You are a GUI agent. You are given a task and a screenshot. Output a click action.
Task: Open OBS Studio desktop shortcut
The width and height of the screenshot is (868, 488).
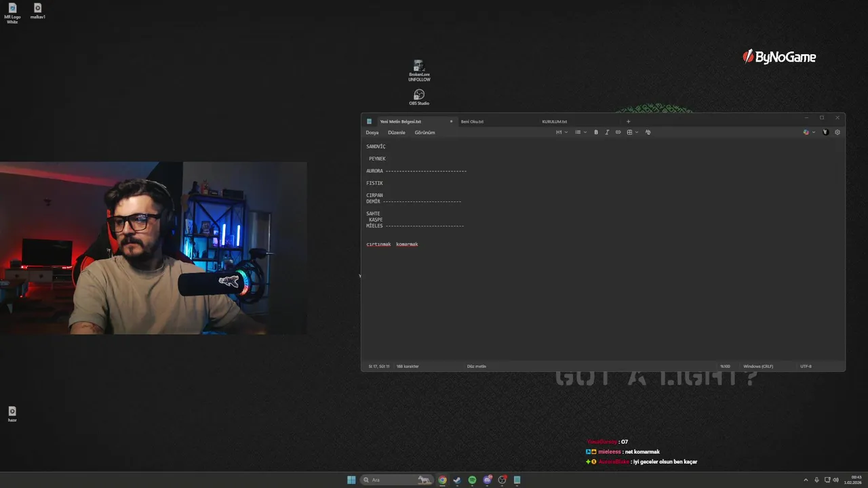(x=419, y=98)
